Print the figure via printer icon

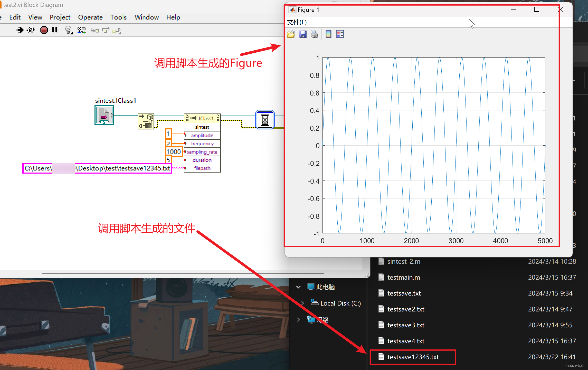point(315,34)
